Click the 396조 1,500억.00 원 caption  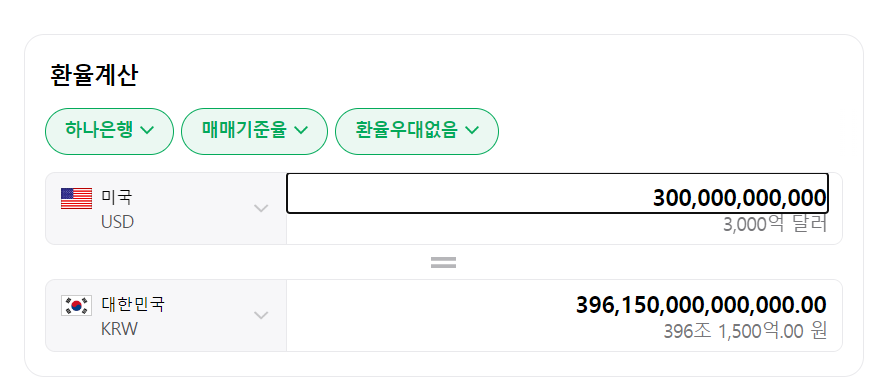point(745,331)
